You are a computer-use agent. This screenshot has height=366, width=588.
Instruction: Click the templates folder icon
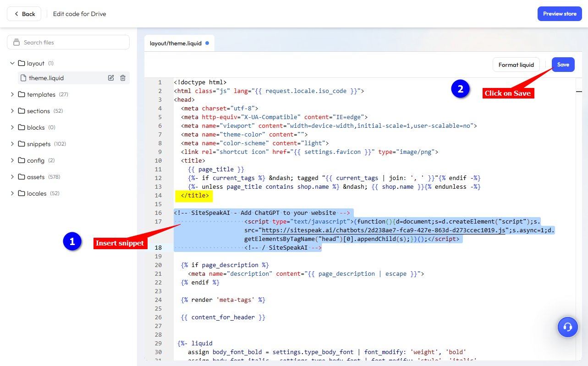pos(22,94)
